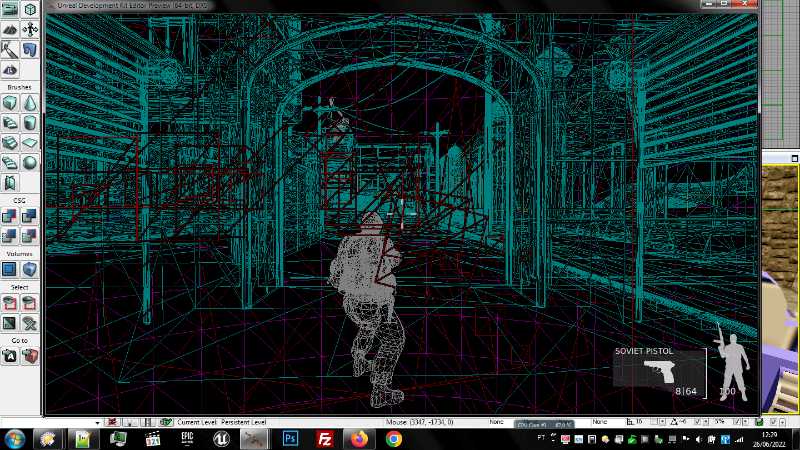
Task: Select Camera mode in the UDK toolbar
Action: point(10,10)
